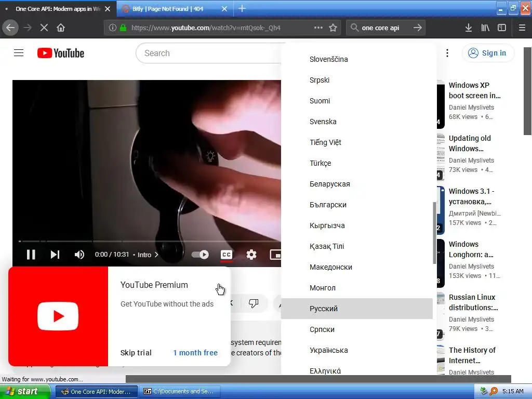Pause the video
Image resolution: width=532 pixels, height=399 pixels.
[x=31, y=255]
